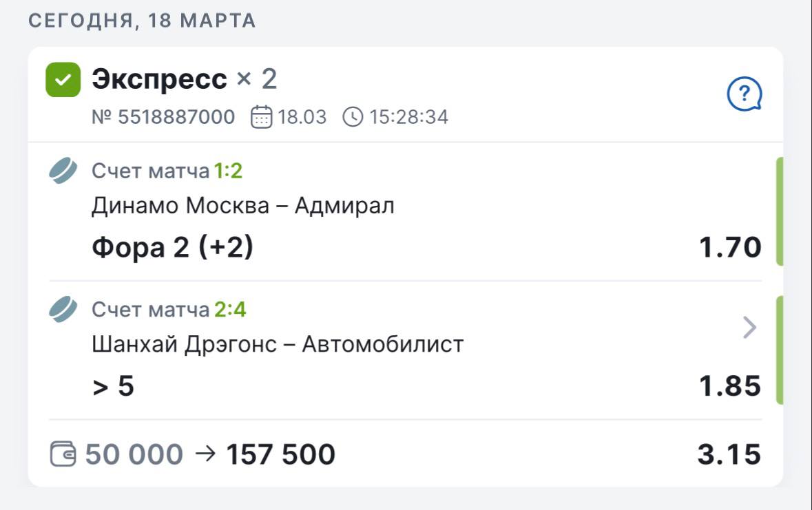The height and width of the screenshot is (510, 812).
Task: Click the Сегодня, 18 марта date header
Action: [142, 21]
